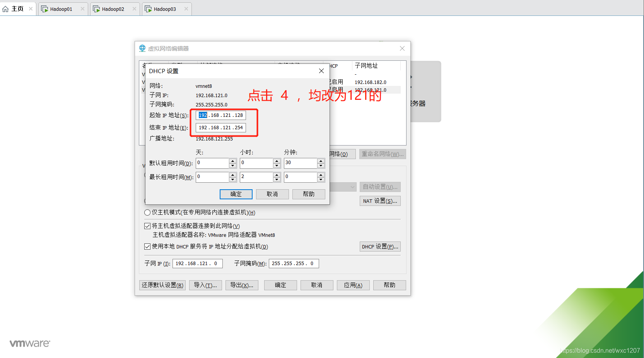Click the end IP address field
The image size is (644, 358).
[x=221, y=128]
